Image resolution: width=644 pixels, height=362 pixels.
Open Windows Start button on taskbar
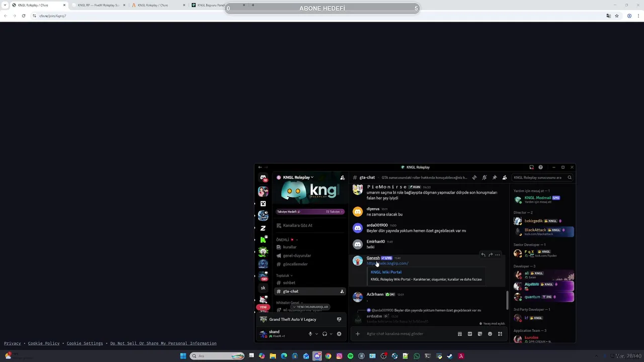coord(183,356)
